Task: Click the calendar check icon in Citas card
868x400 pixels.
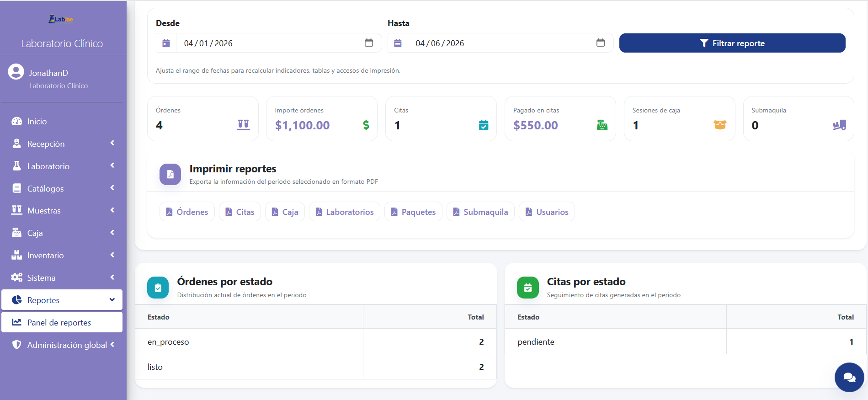Action: coord(484,125)
